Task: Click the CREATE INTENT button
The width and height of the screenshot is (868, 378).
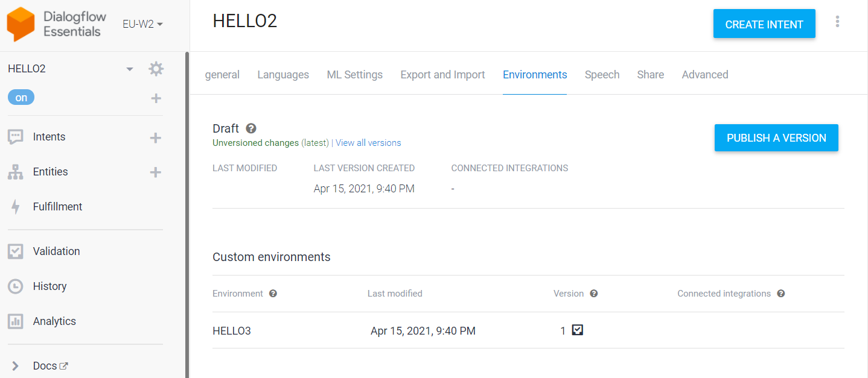Action: (x=764, y=24)
